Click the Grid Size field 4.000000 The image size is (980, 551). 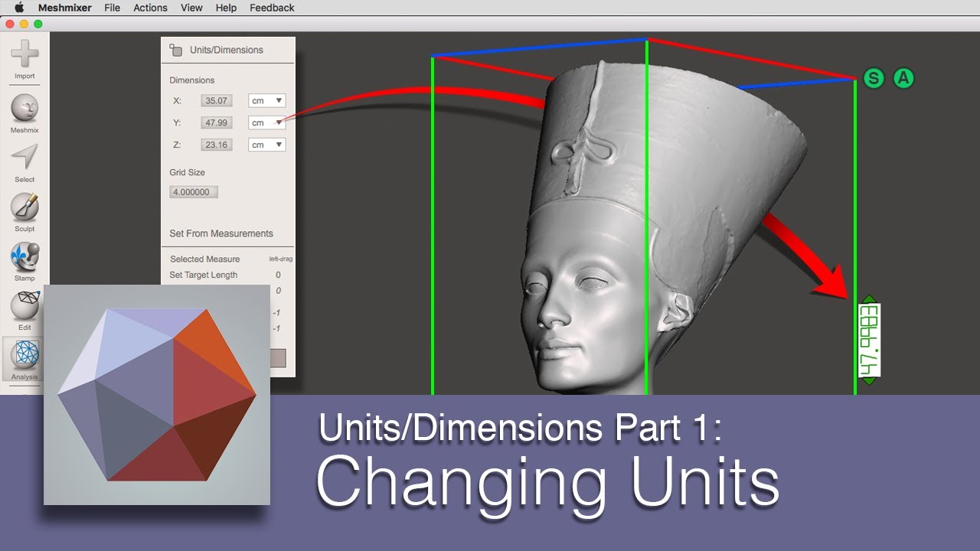click(194, 192)
